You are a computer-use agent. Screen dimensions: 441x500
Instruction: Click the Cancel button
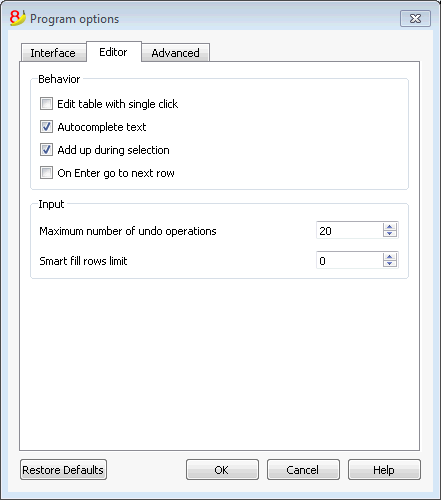point(303,470)
